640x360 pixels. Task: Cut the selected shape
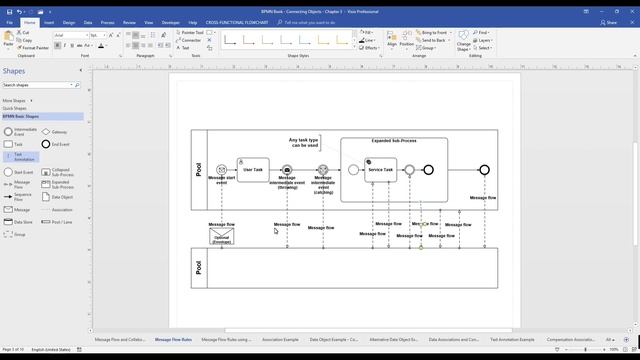click(23, 32)
